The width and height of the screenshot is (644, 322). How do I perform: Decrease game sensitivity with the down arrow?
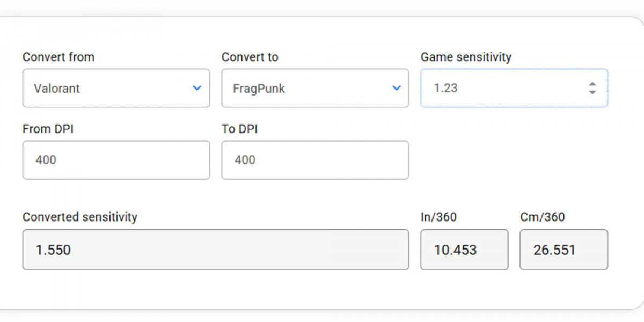coord(592,92)
